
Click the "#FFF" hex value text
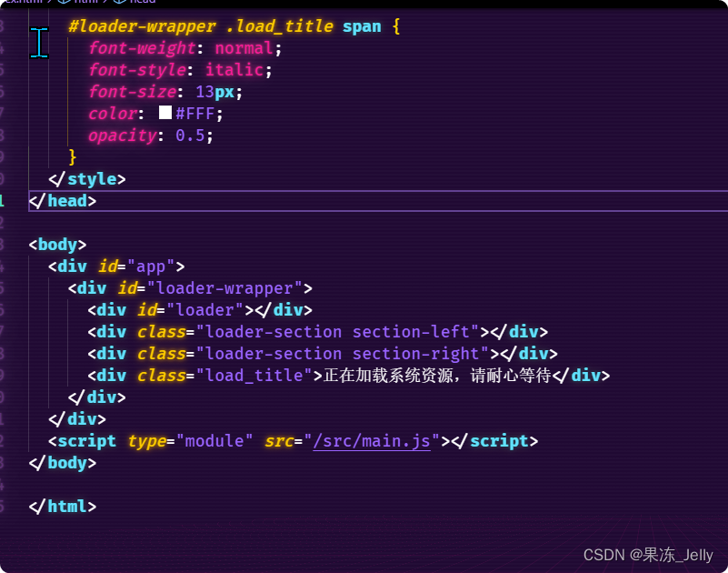pyautogui.click(x=195, y=114)
